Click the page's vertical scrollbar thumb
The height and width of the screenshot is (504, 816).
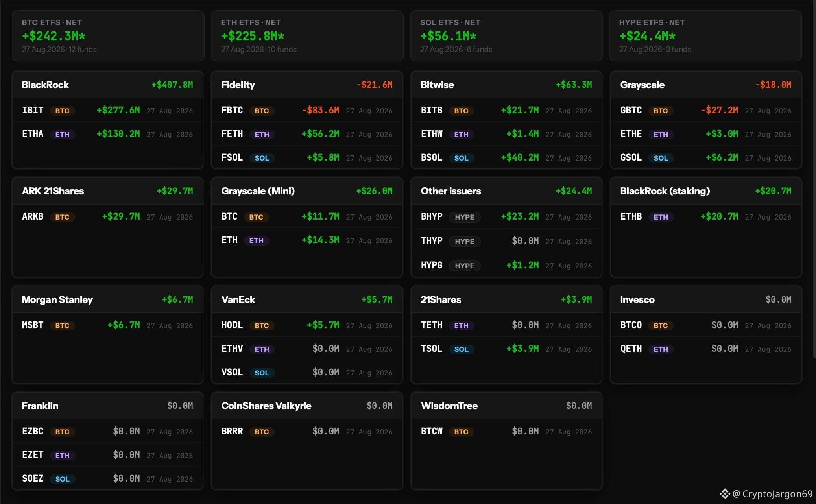[x=814, y=179]
